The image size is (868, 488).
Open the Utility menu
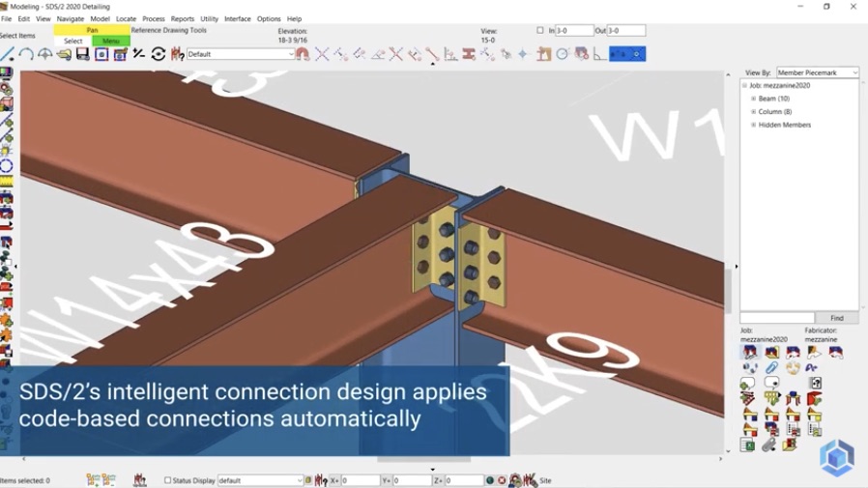click(209, 18)
